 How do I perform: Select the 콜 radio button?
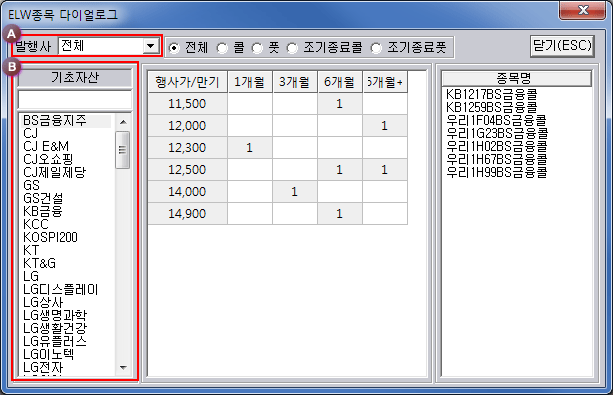coord(222,48)
